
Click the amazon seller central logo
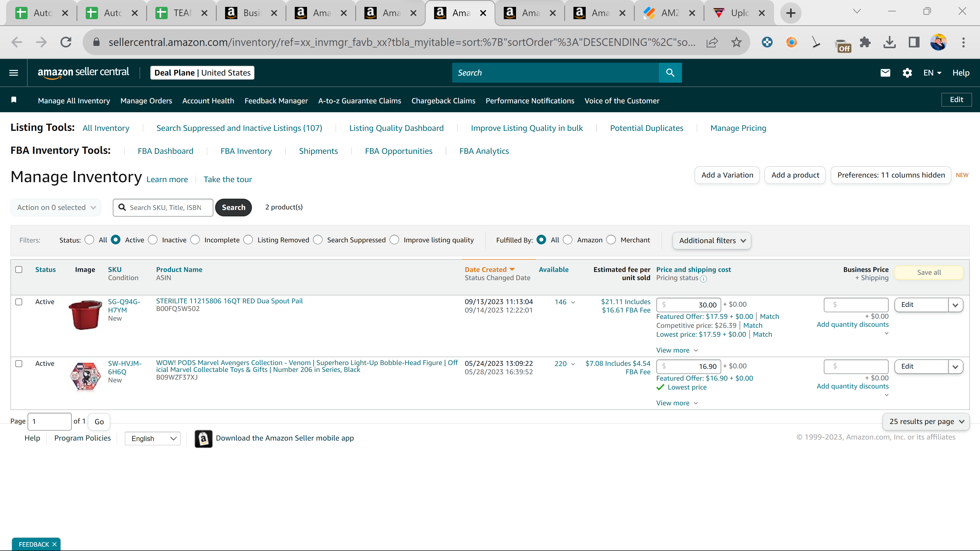pyautogui.click(x=83, y=73)
